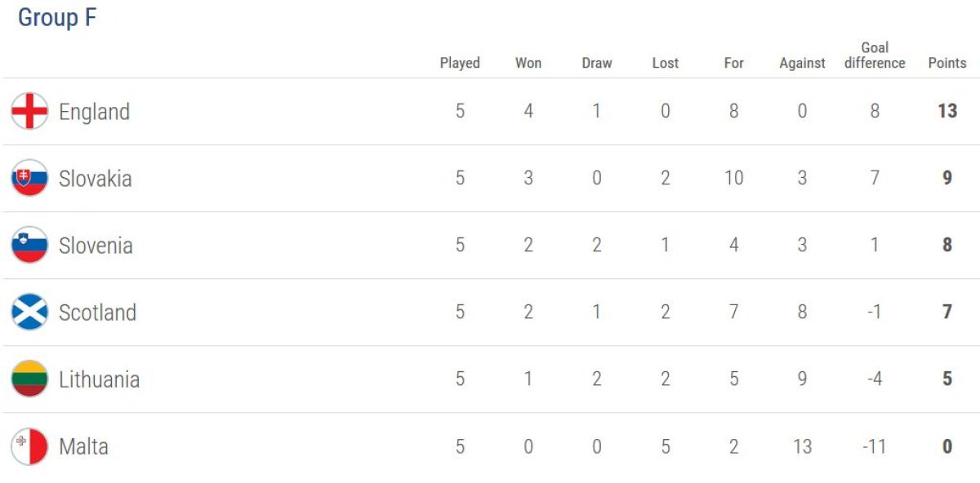This screenshot has height=483, width=980.
Task: Click the England flag icon
Action: (x=29, y=111)
